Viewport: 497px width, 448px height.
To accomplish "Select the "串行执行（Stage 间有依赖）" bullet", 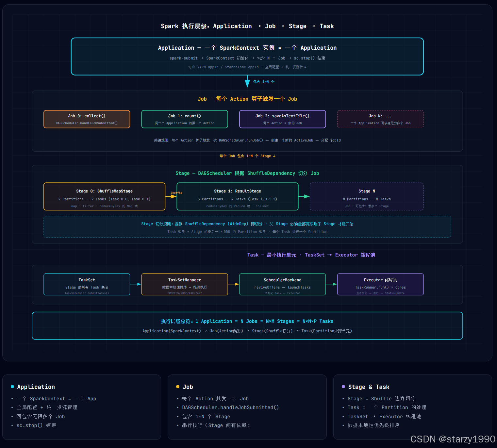I will click(x=216, y=425).
